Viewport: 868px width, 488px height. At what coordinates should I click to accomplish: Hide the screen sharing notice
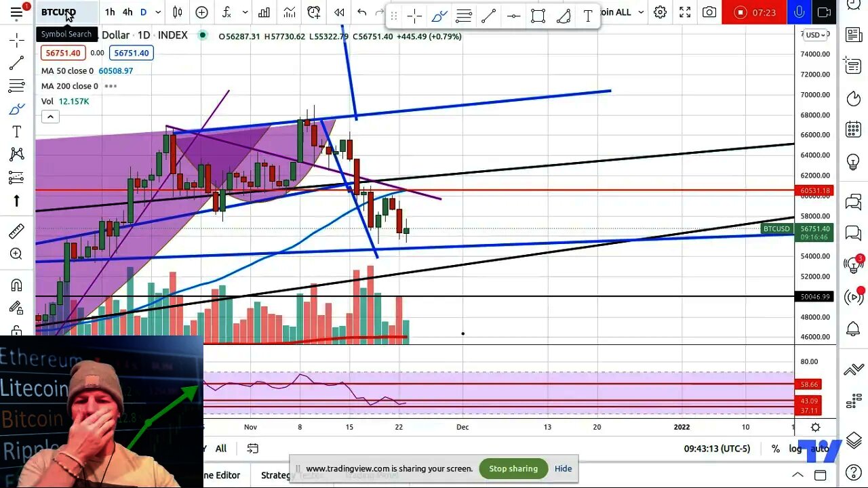(563, 468)
